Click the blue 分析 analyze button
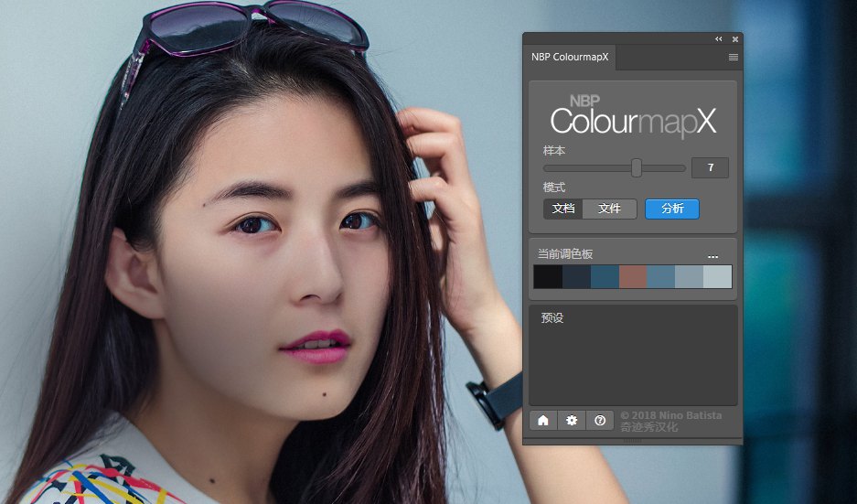 tap(672, 209)
